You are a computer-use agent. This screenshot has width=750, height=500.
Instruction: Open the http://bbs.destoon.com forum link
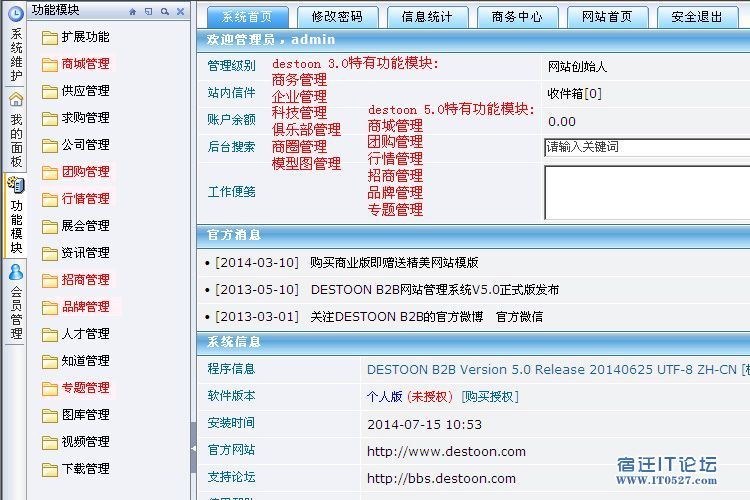(441, 478)
